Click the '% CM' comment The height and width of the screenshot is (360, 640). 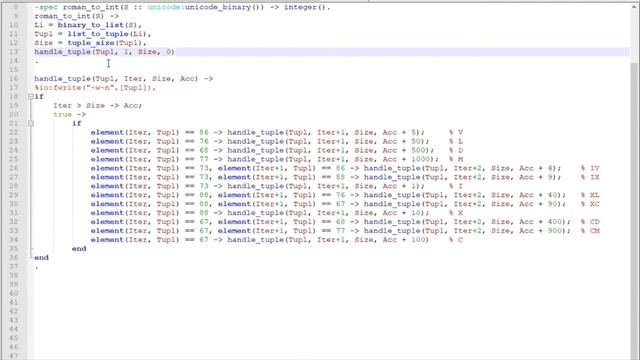(590, 231)
